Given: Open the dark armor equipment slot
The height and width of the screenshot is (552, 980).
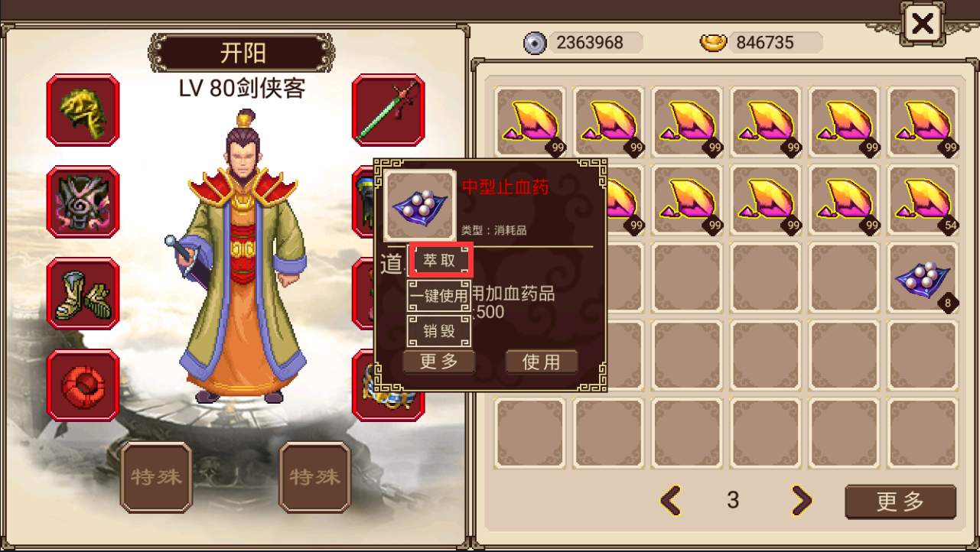Looking at the screenshot, I should click(x=83, y=202).
